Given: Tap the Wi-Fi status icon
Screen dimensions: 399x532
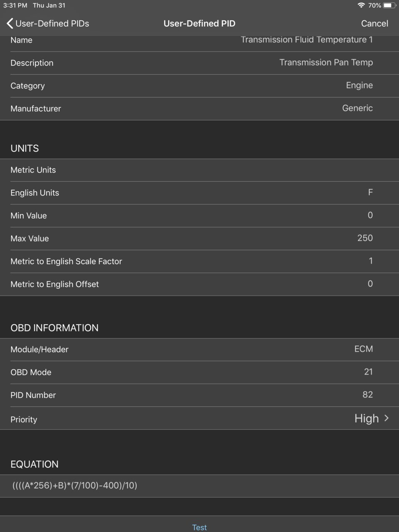Looking at the screenshot, I should click(361, 5).
